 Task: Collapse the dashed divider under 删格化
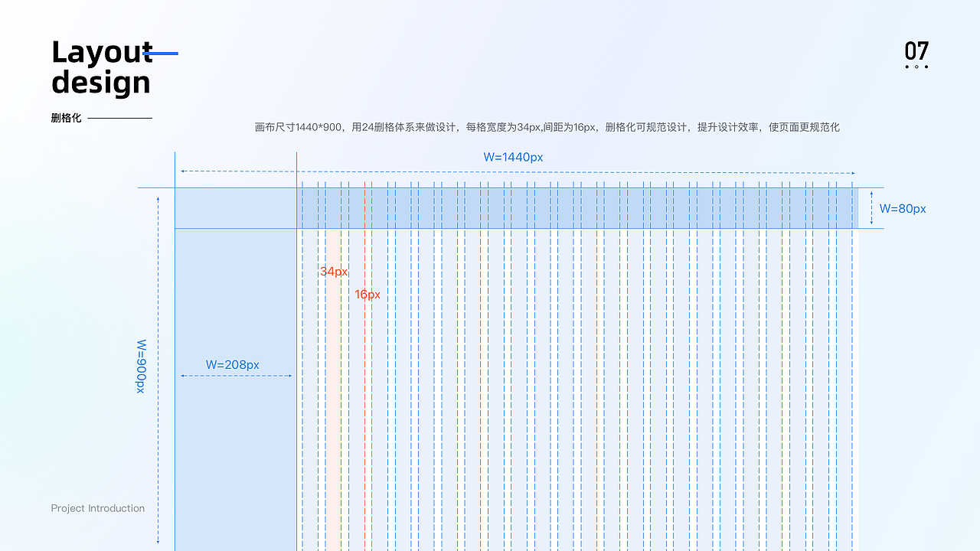pyautogui.click(x=120, y=118)
